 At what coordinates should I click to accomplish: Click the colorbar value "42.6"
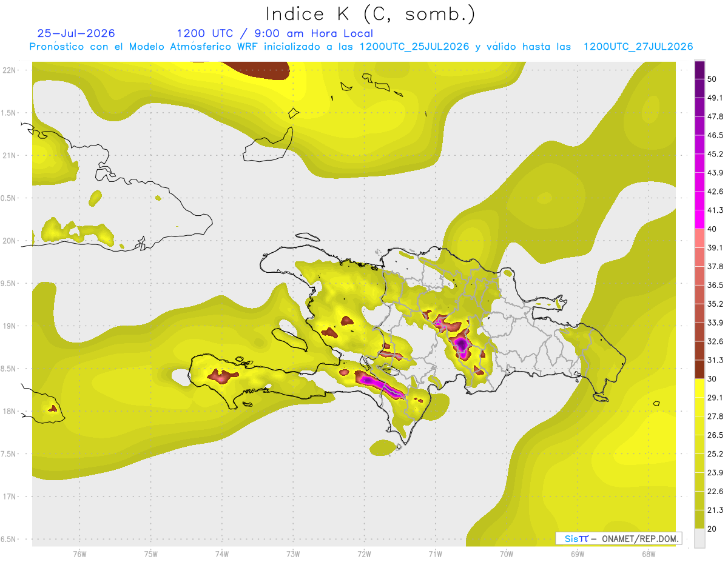pos(715,192)
